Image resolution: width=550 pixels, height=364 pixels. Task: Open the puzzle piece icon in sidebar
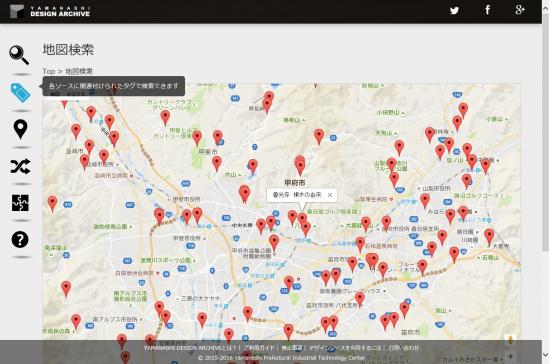click(20, 203)
